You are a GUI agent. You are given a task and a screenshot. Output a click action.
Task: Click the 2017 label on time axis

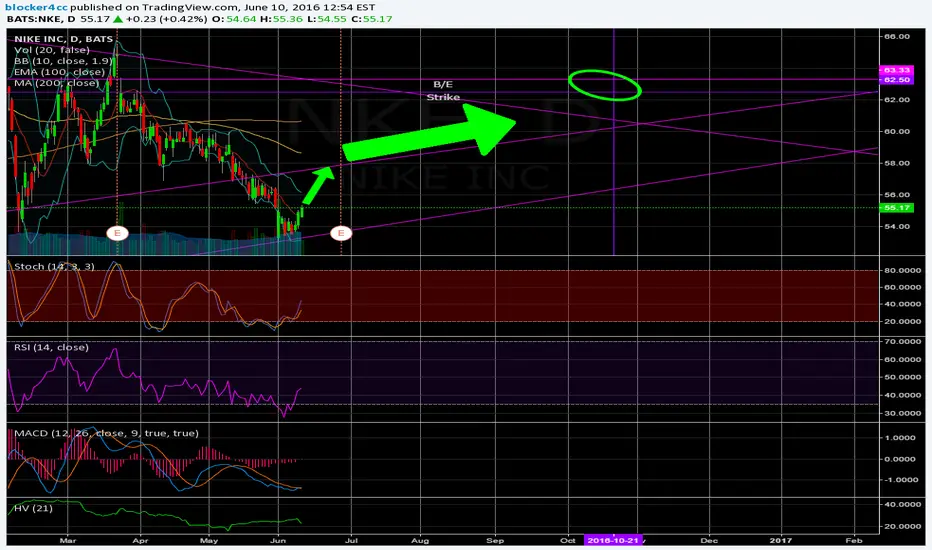[x=780, y=540]
